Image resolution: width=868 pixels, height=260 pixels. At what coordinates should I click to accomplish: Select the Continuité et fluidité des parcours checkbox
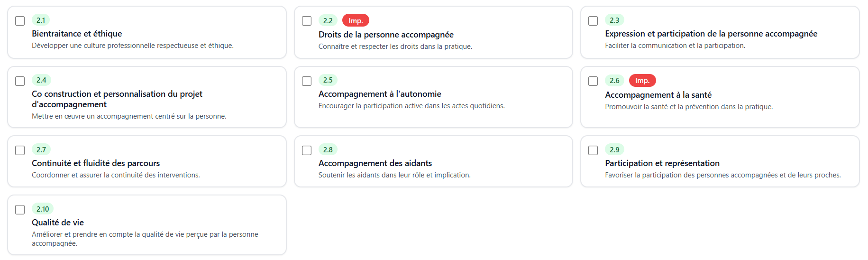click(20, 150)
